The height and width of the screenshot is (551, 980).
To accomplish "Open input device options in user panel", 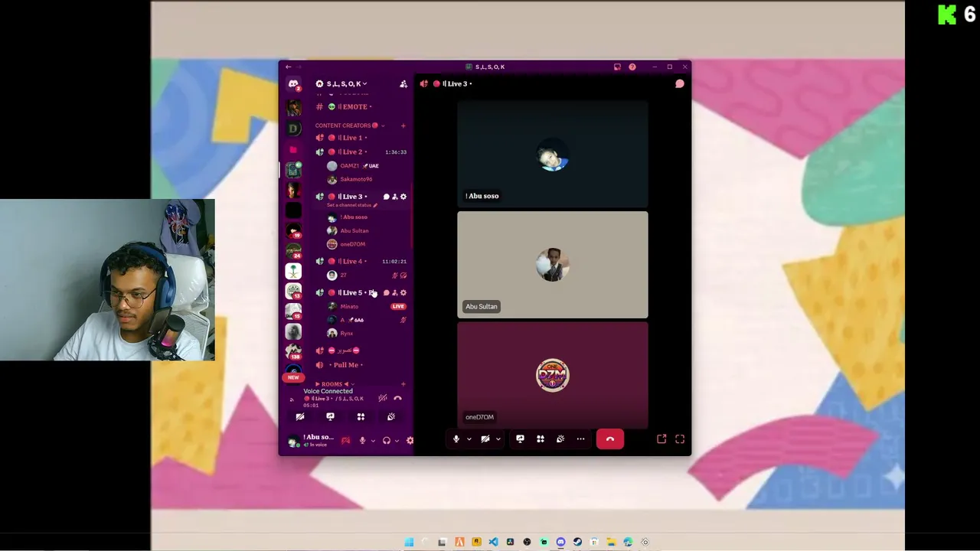I will [x=373, y=441].
